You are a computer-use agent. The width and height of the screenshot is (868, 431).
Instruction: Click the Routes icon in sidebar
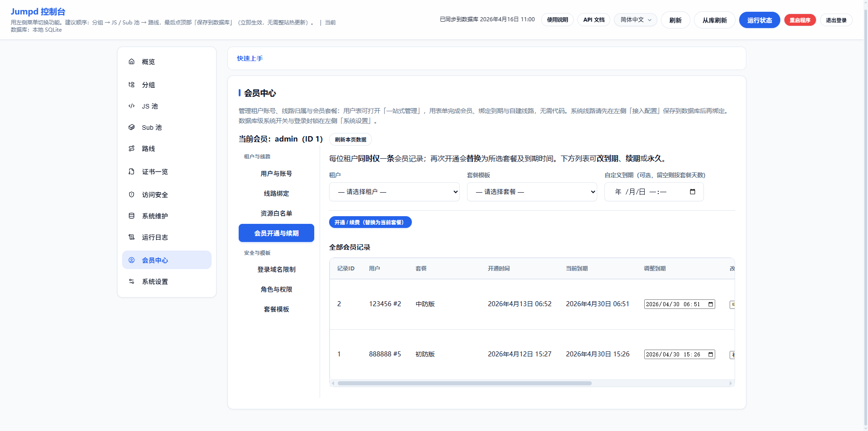(x=132, y=148)
